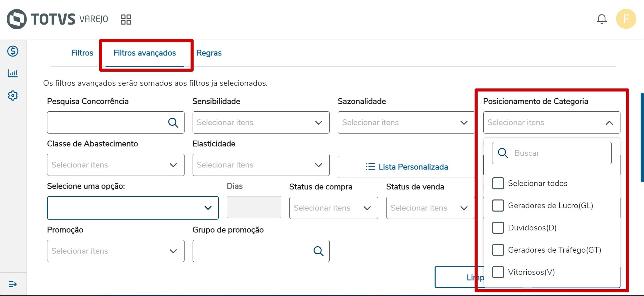Image resolution: width=644 pixels, height=296 pixels.
Task: Open the reports chart sidebar icon
Action: coord(13,73)
